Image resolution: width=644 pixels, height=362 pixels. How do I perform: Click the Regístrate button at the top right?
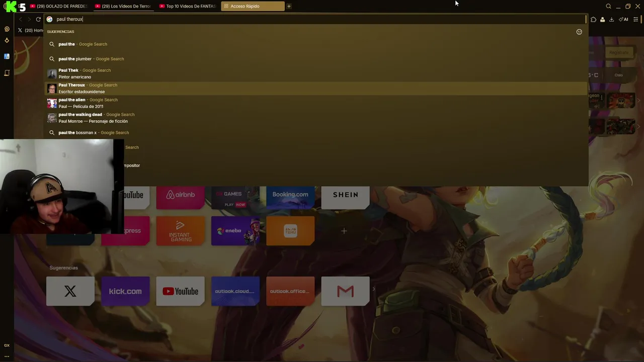(x=618, y=52)
